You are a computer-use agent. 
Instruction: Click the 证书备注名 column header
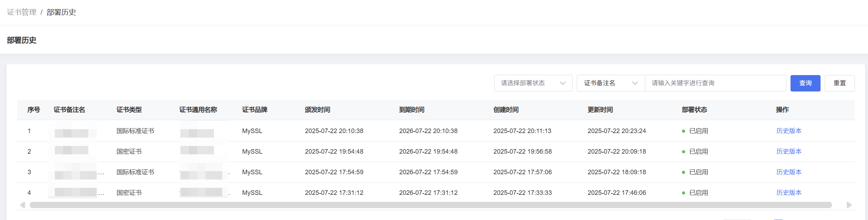69,110
